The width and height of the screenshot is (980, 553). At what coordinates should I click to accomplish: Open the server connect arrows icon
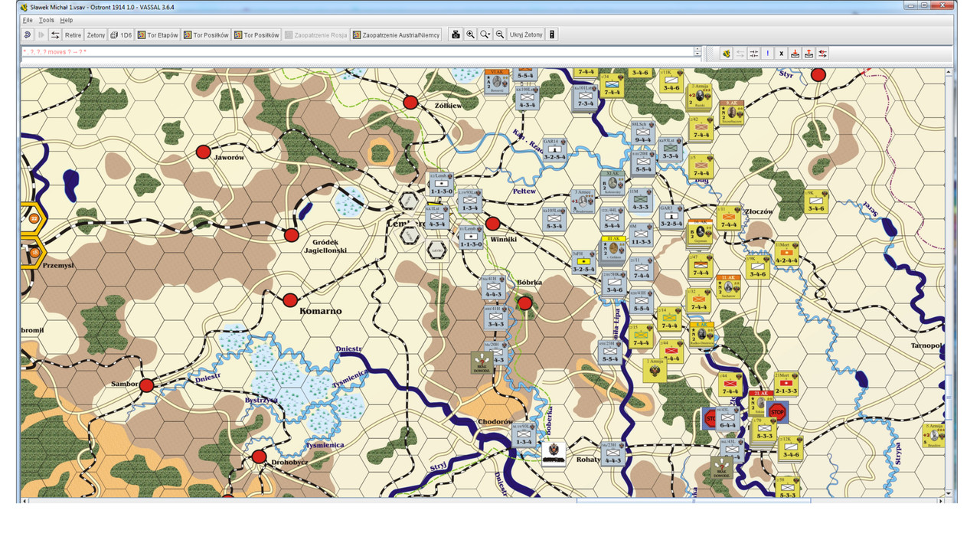click(x=55, y=34)
